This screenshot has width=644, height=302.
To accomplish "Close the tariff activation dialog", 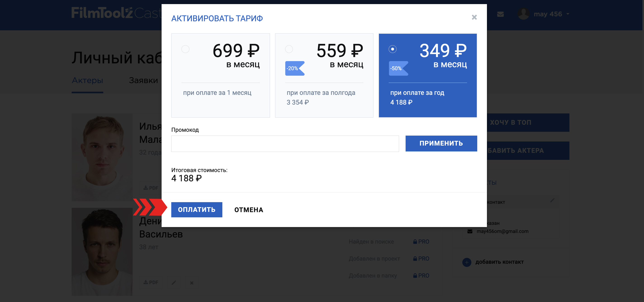I will (474, 17).
